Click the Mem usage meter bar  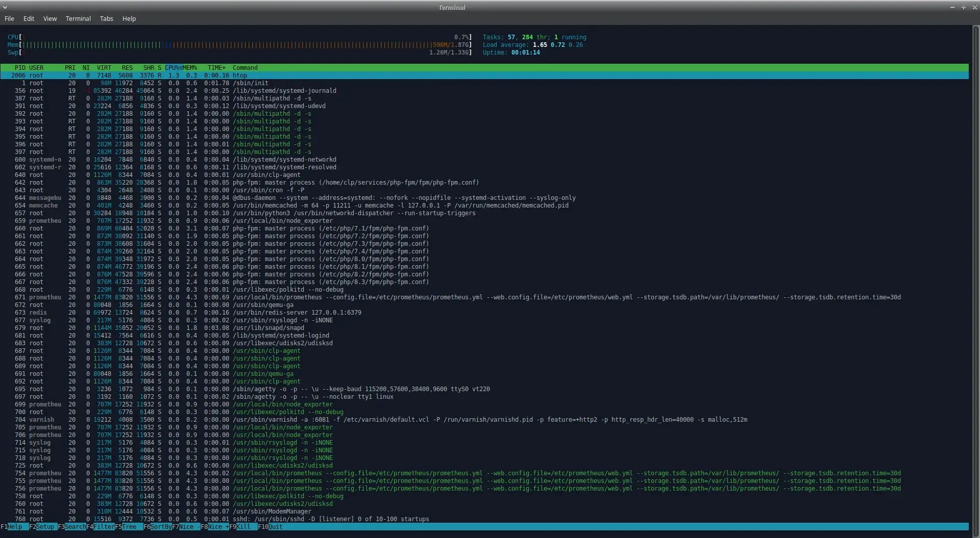click(245, 45)
